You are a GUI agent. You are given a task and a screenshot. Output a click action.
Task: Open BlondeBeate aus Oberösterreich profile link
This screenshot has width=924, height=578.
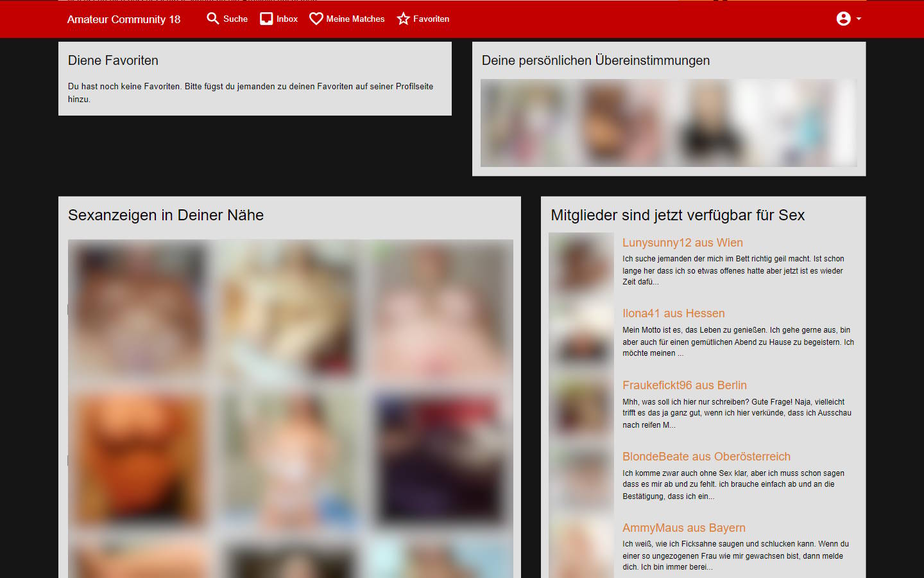pyautogui.click(x=706, y=457)
